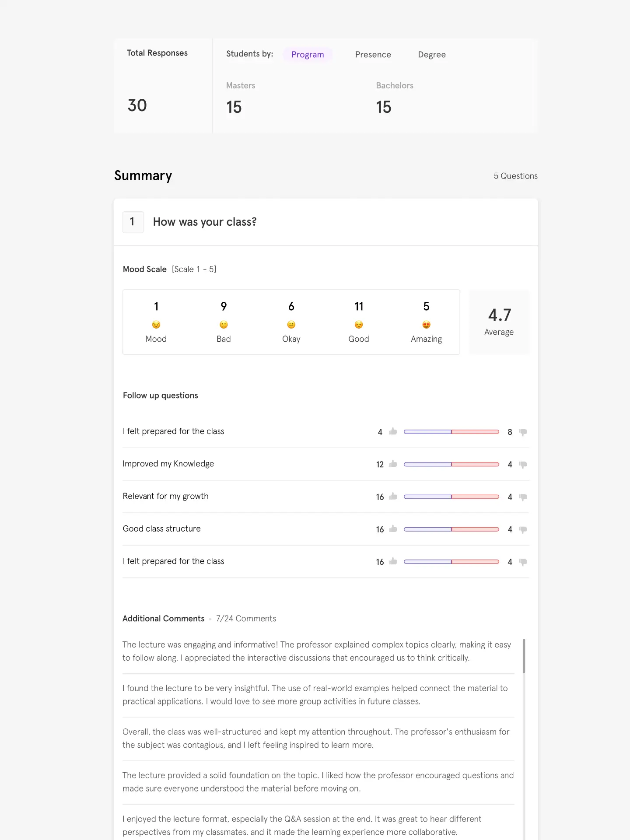Click thumbs-down beside count 8 prepared row
The width and height of the screenshot is (630, 840).
coord(523,432)
